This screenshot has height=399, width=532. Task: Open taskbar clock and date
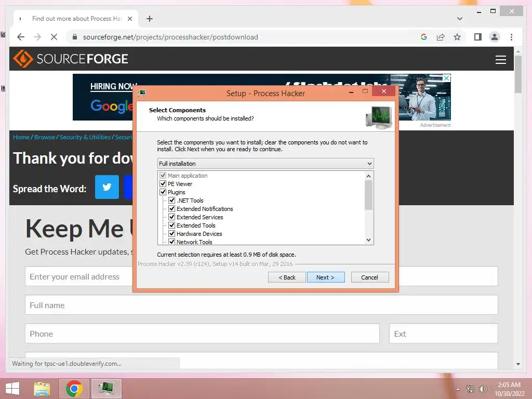[509, 389]
